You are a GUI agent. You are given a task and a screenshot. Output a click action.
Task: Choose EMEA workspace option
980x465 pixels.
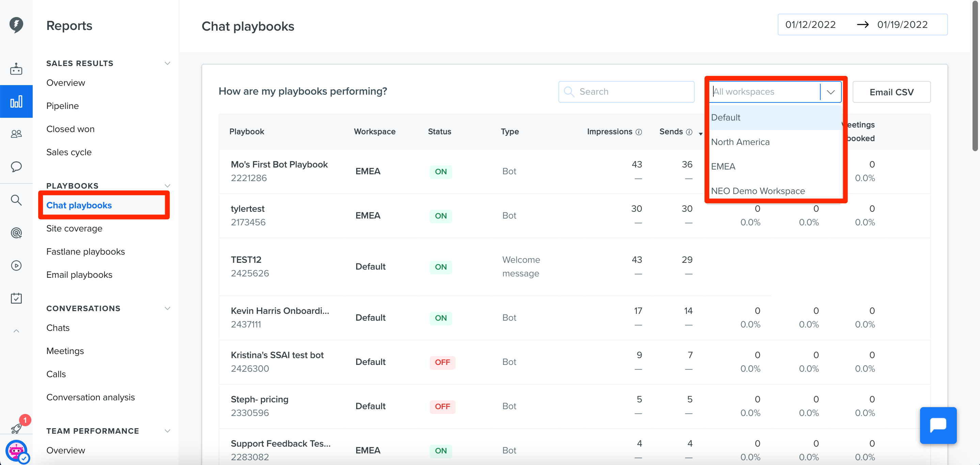pos(775,166)
